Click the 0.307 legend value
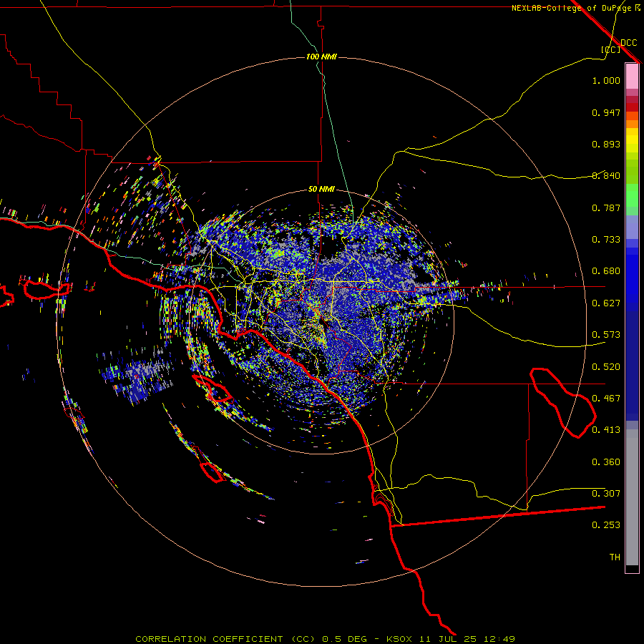 [x=606, y=494]
